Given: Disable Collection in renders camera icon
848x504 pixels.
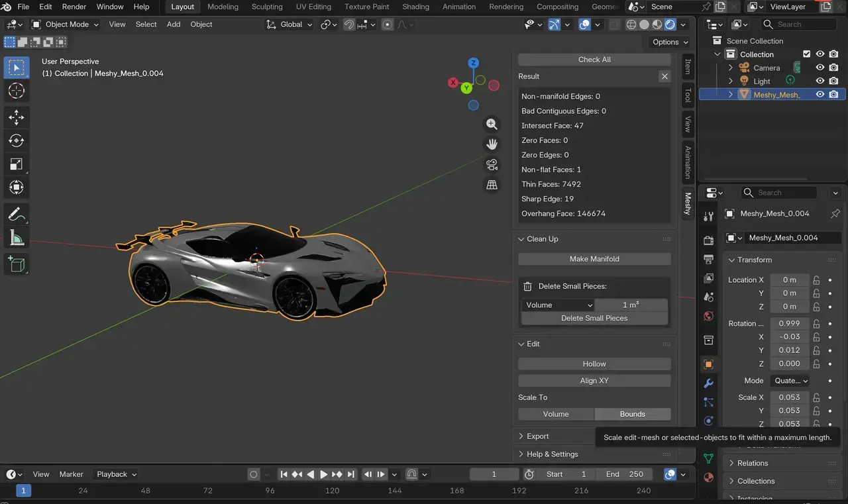Looking at the screenshot, I should click(834, 54).
